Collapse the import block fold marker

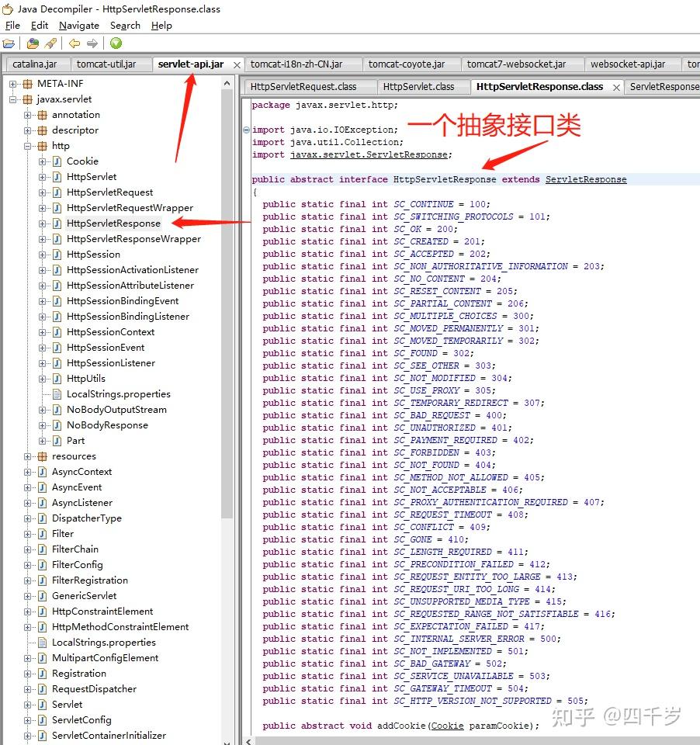[246, 130]
